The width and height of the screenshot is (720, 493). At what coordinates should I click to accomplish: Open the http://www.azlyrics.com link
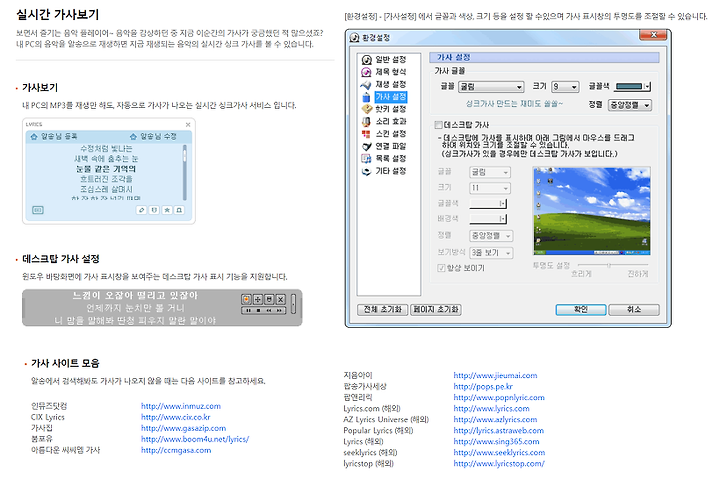[495, 420]
